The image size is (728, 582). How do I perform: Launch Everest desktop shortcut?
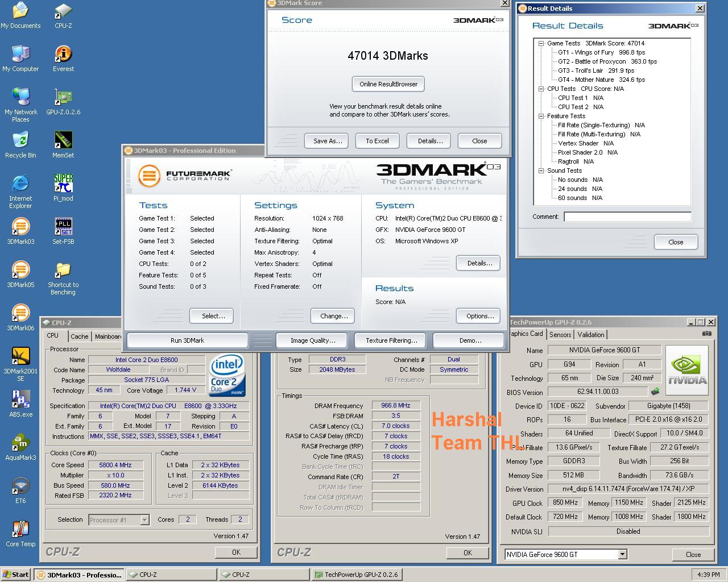pyautogui.click(x=63, y=59)
